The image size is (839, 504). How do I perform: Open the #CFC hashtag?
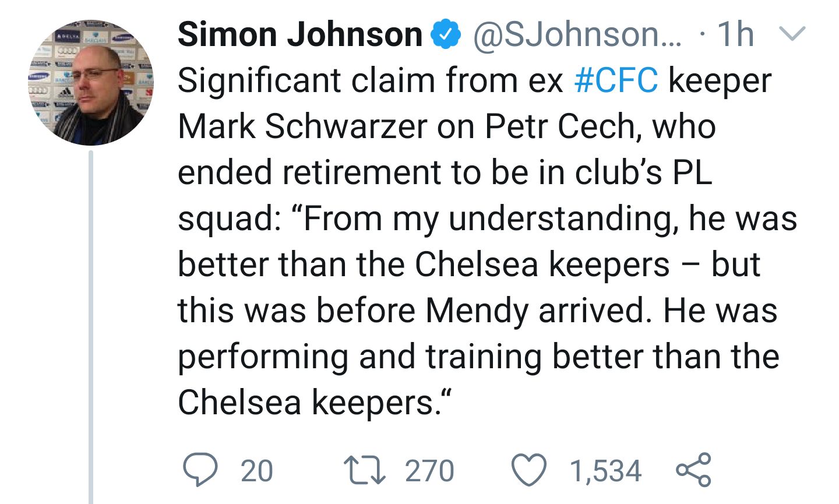(x=616, y=80)
